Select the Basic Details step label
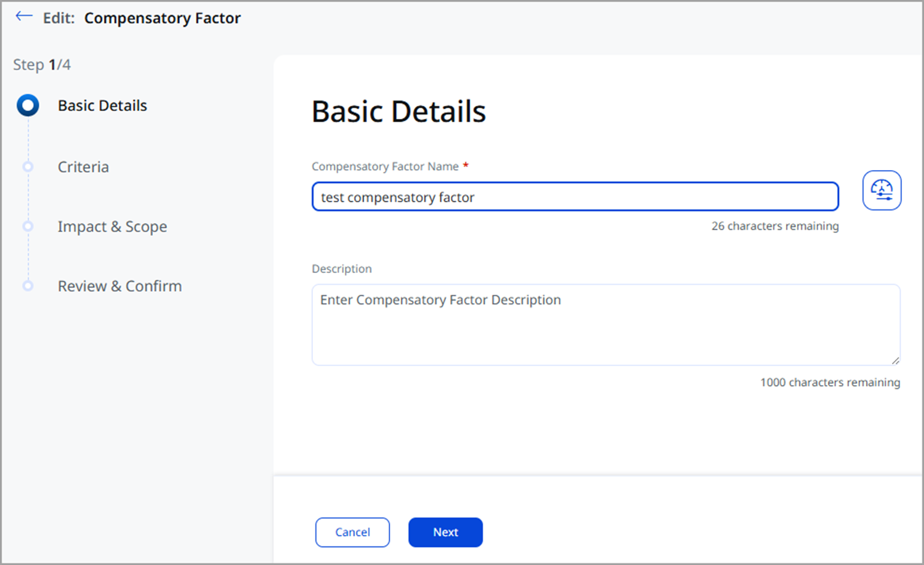Screen dimensions: 924x565 pos(102,105)
